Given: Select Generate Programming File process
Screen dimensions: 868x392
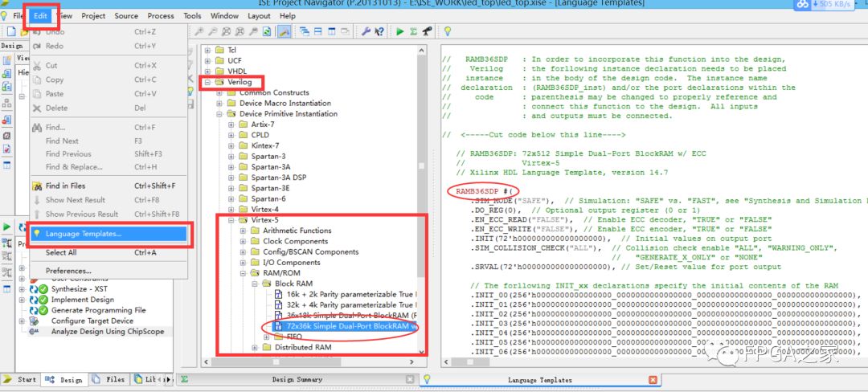Looking at the screenshot, I should 99,310.
